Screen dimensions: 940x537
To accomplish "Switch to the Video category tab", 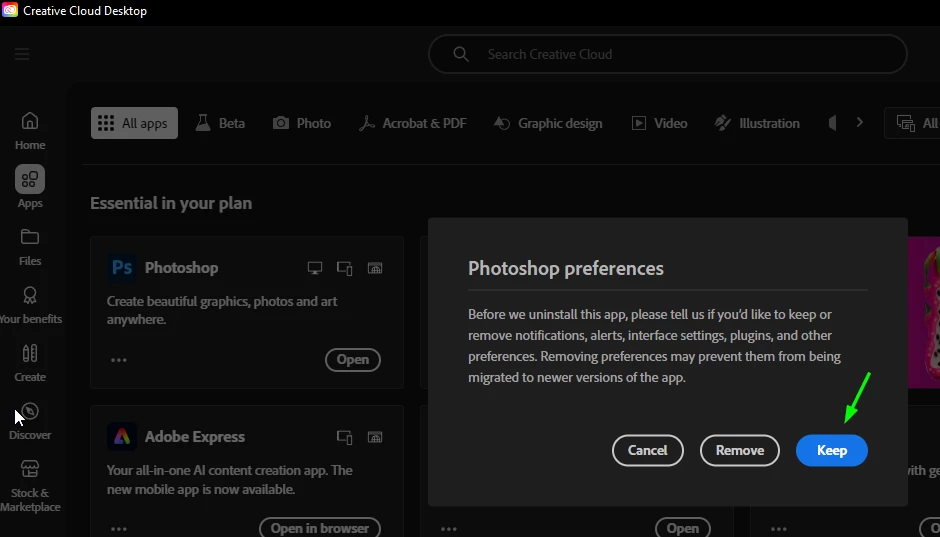I will pos(659,123).
